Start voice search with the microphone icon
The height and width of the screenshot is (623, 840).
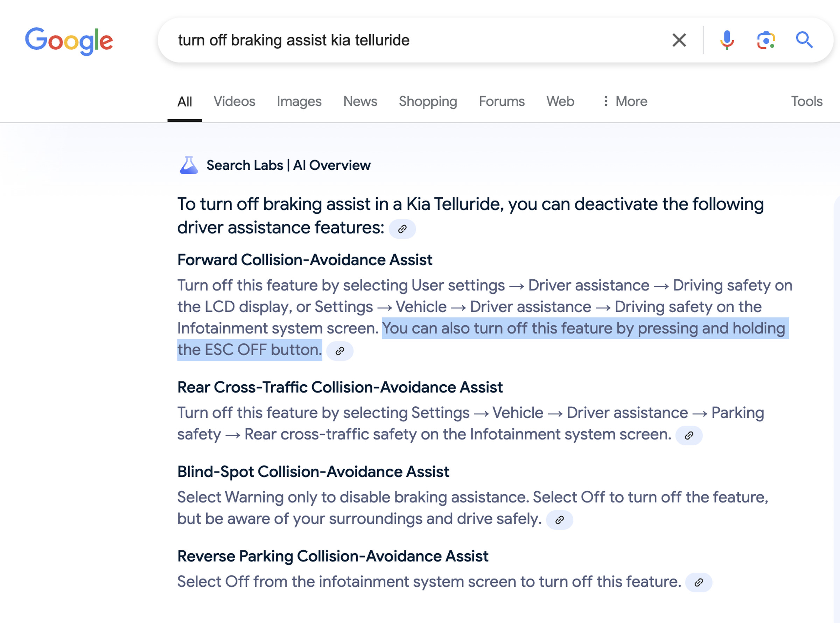(x=727, y=40)
